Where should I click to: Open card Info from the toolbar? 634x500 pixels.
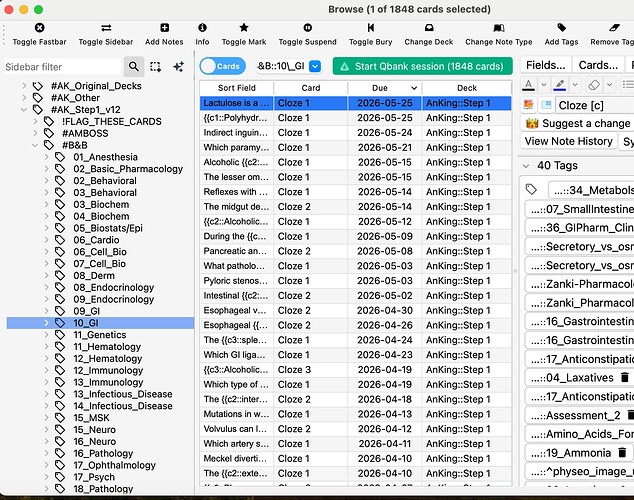pyautogui.click(x=202, y=28)
